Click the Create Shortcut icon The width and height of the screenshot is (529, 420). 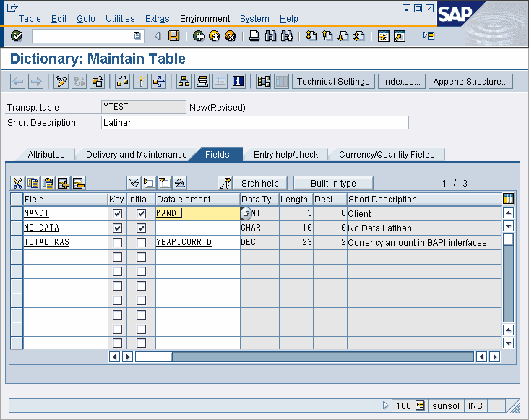(x=400, y=35)
